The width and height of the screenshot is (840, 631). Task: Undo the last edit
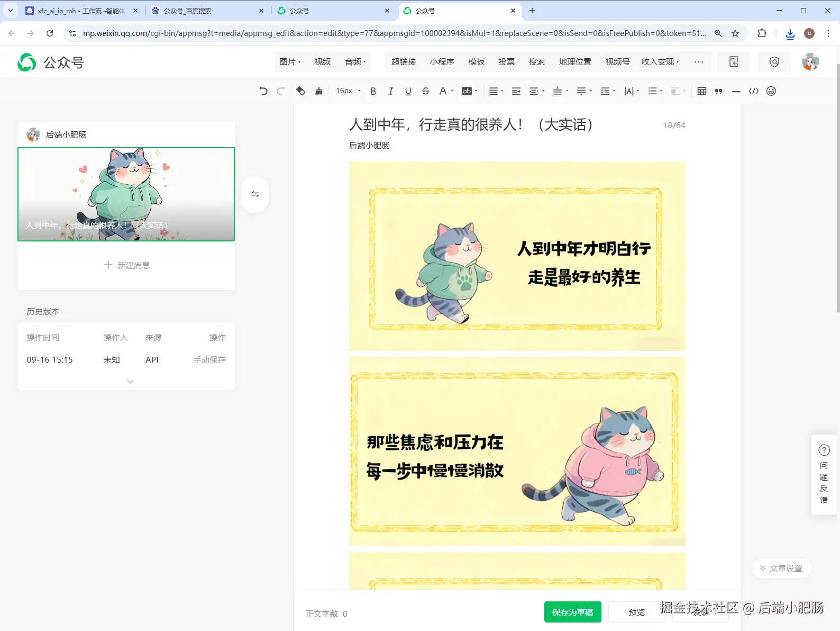[263, 91]
